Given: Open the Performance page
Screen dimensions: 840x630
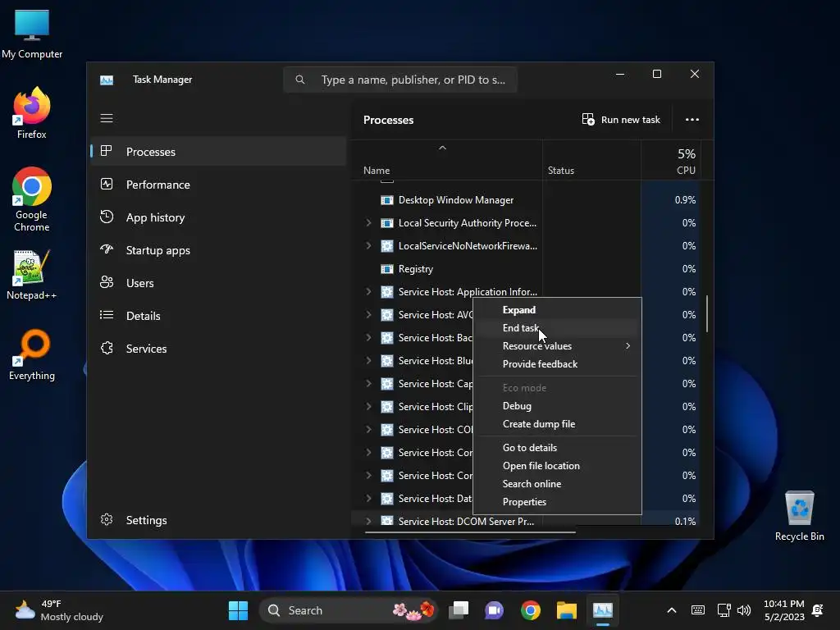Looking at the screenshot, I should click(218, 185).
